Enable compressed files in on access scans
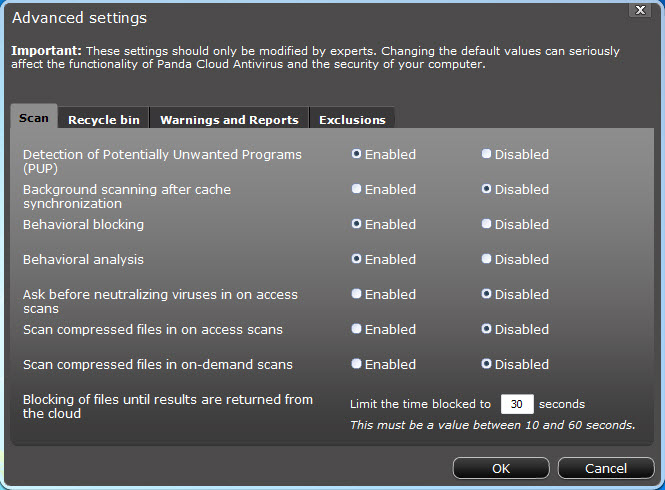 (x=356, y=329)
